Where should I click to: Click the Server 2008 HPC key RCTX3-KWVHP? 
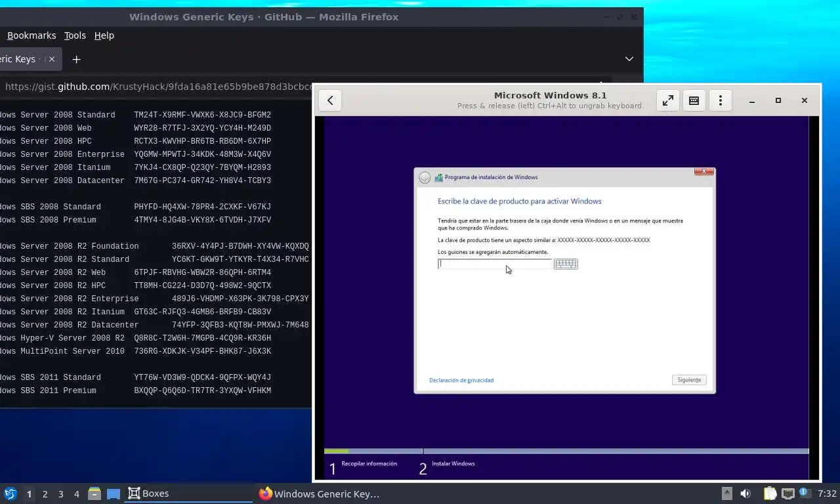pyautogui.click(x=203, y=141)
